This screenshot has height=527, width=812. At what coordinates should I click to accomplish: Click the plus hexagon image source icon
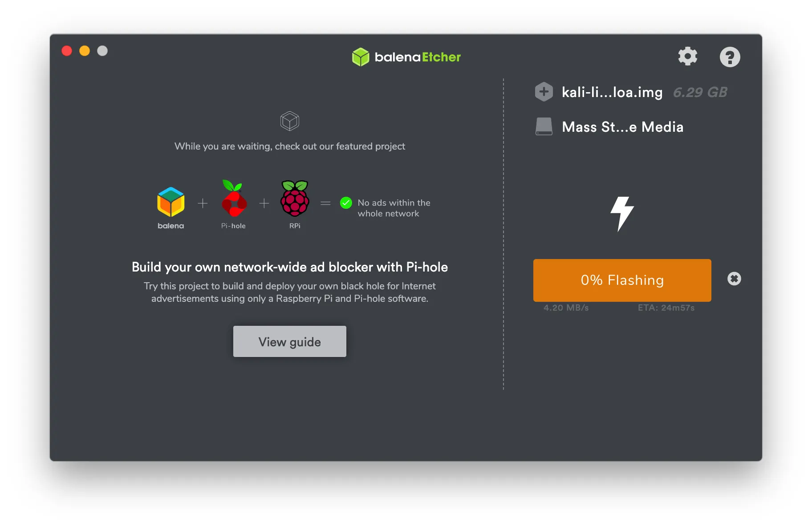point(544,92)
